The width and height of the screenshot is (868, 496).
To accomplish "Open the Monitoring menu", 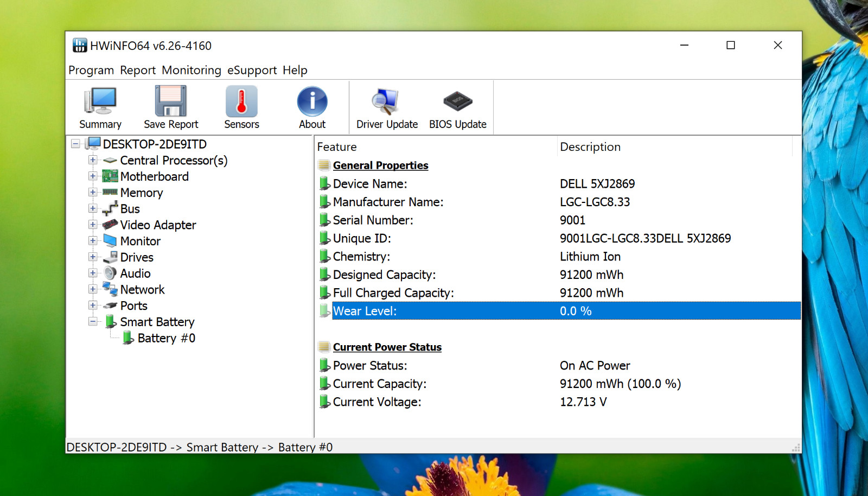I will [x=192, y=70].
